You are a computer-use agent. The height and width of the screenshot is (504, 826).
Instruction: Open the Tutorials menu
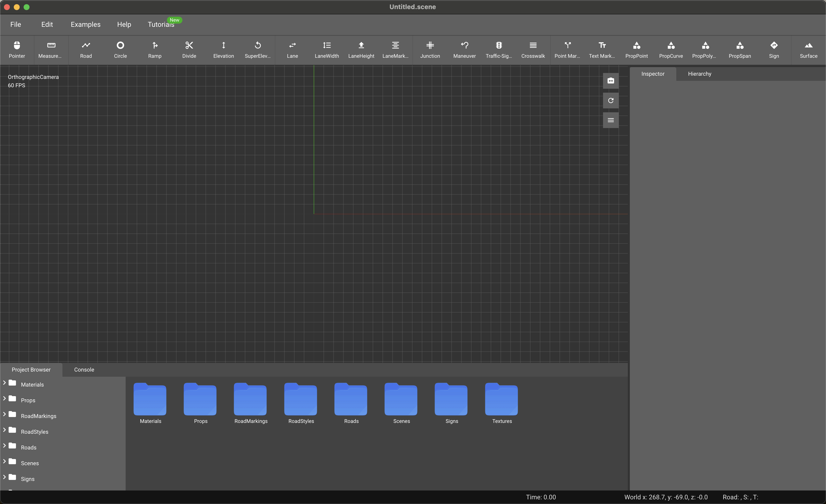coord(161,25)
